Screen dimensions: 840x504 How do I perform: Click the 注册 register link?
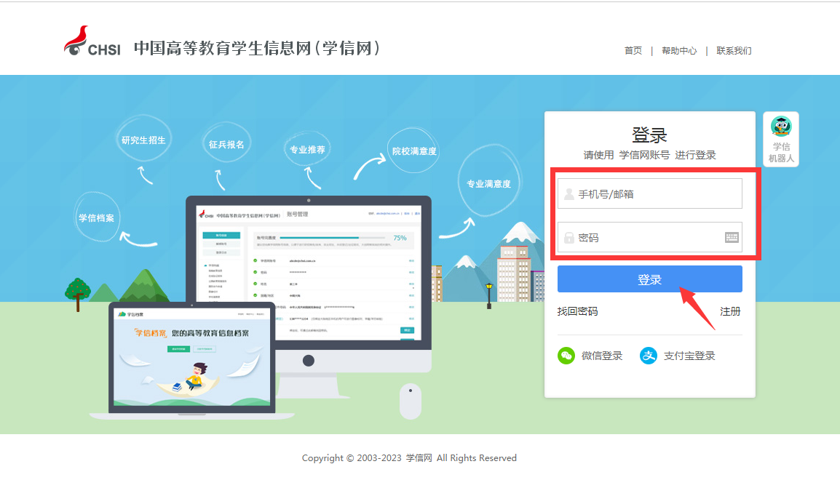(x=730, y=311)
